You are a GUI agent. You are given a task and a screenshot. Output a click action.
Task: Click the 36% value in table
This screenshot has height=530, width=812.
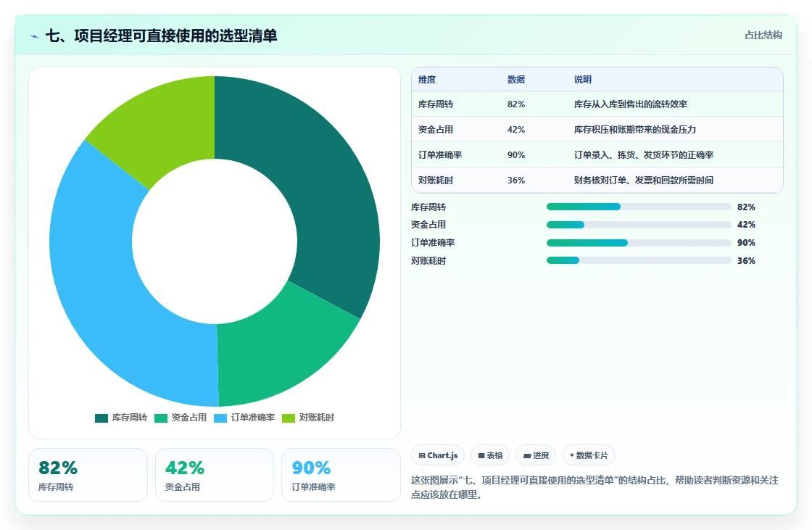tap(515, 181)
